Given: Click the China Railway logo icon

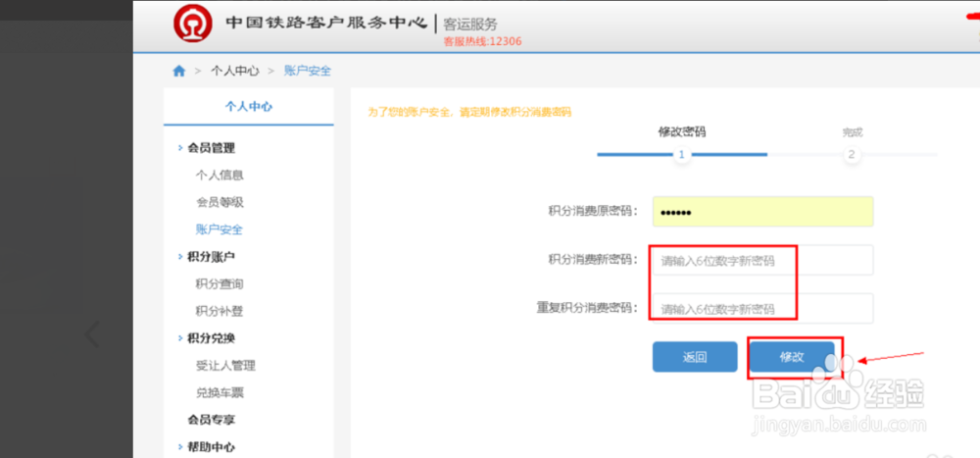Looking at the screenshot, I should (x=192, y=24).
